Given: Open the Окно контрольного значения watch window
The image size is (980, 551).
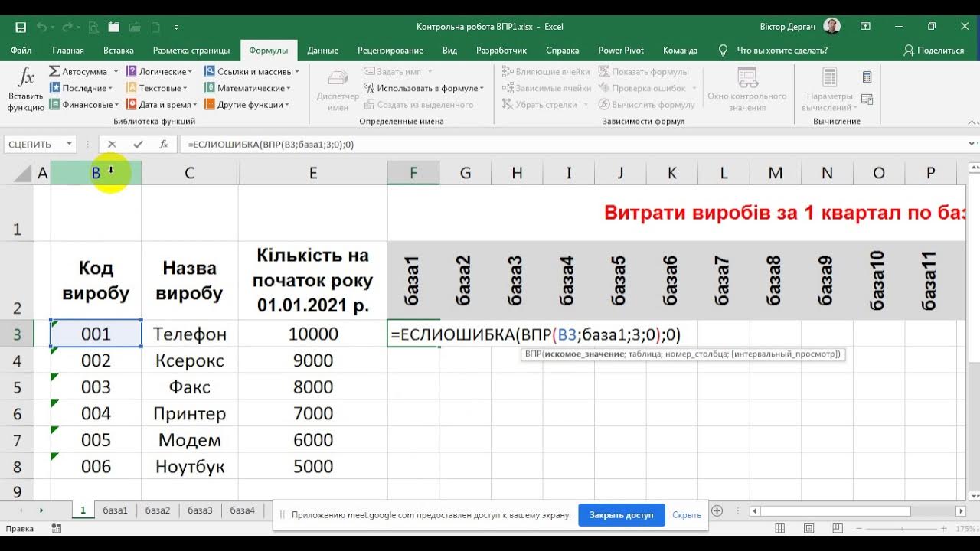Looking at the screenshot, I should 747,90.
